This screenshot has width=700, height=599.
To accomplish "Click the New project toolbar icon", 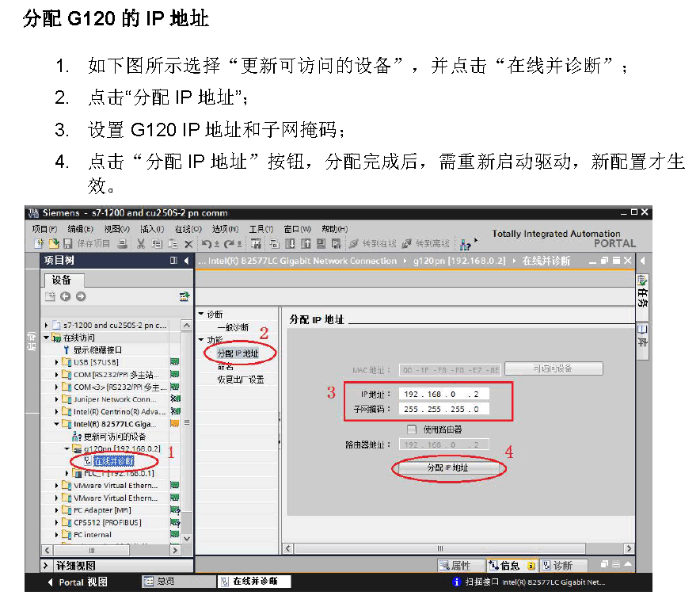I will pos(39,243).
